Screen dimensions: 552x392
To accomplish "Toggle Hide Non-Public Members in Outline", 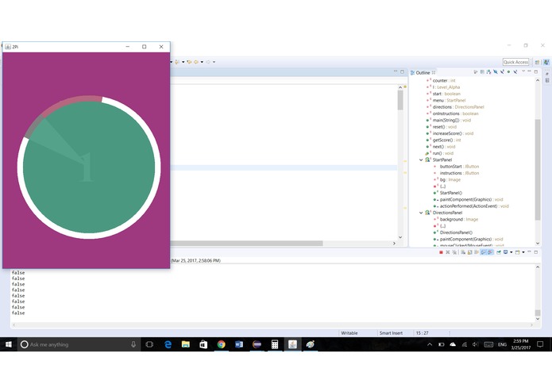I will (508, 71).
